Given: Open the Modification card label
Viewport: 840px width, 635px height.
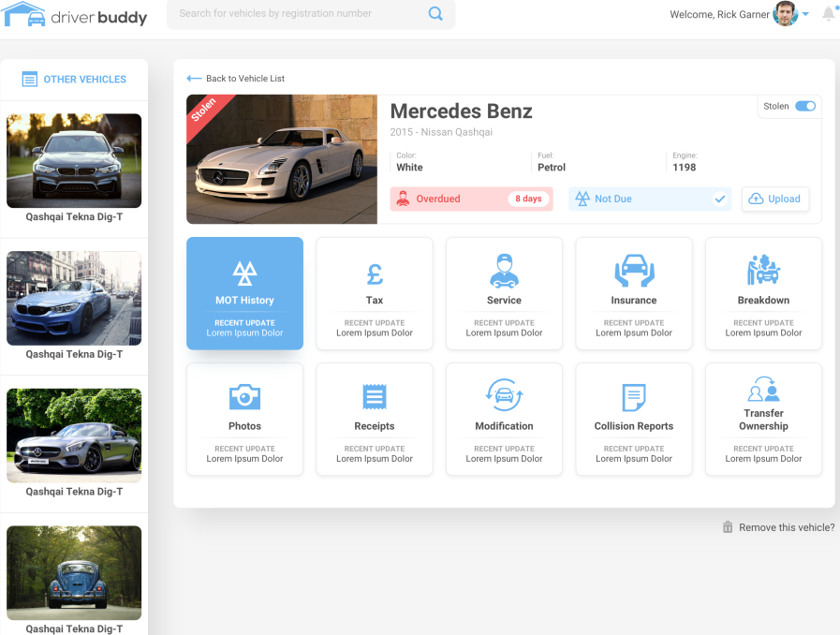Looking at the screenshot, I should tap(504, 426).
